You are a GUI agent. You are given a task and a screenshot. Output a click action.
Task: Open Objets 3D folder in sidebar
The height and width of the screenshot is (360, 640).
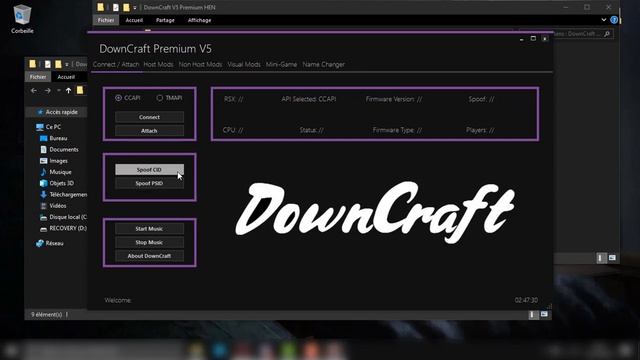point(57,183)
